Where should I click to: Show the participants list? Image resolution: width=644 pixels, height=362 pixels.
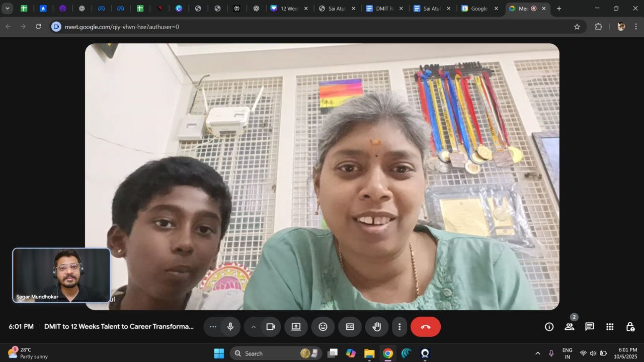(x=570, y=327)
